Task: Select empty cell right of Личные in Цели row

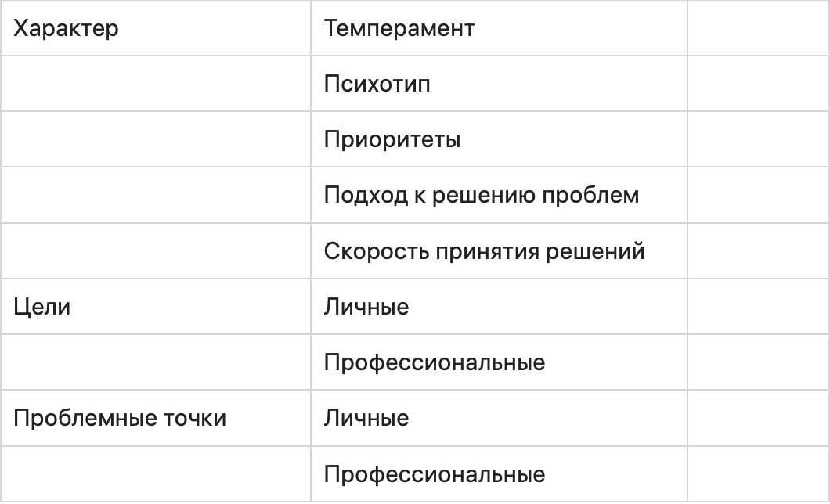Action: (x=758, y=307)
